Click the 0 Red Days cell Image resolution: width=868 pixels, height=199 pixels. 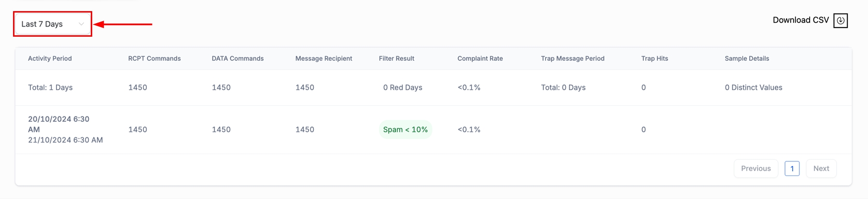pyautogui.click(x=403, y=87)
